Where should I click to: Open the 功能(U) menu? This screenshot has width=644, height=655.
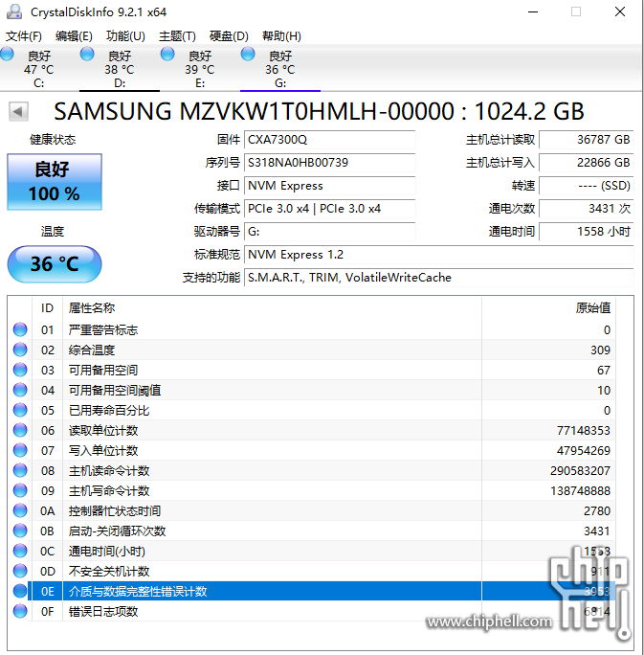(x=125, y=36)
